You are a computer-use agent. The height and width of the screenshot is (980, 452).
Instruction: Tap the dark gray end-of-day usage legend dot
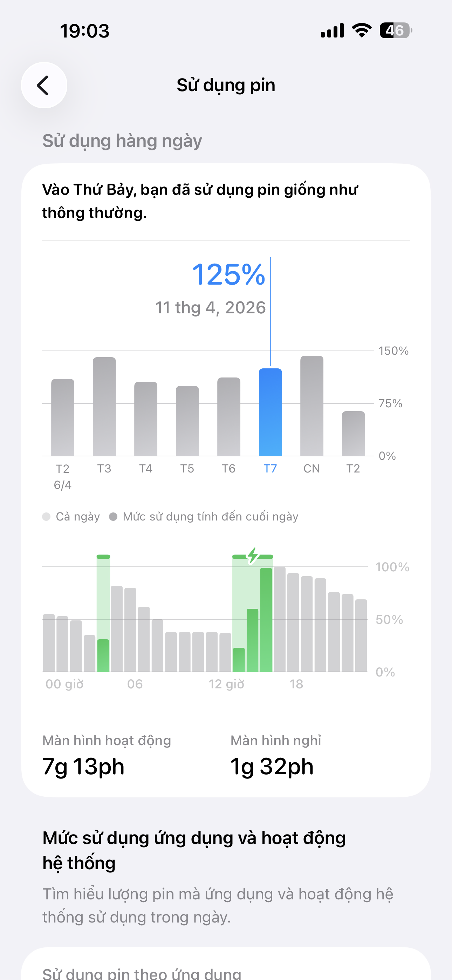click(113, 517)
